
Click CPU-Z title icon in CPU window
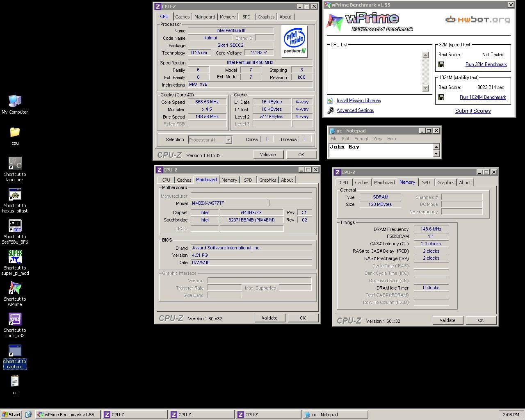[157, 7]
